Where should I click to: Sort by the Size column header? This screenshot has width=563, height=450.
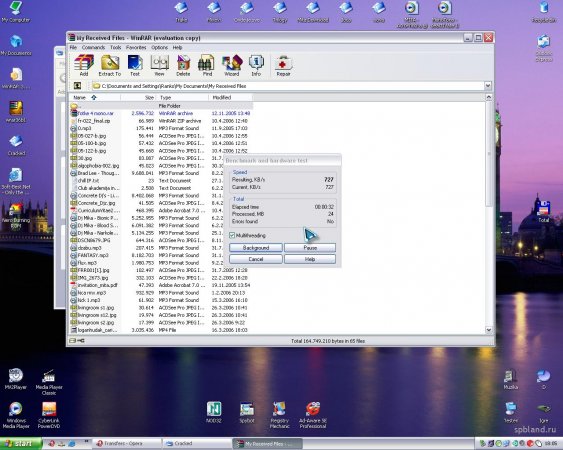click(x=139, y=97)
